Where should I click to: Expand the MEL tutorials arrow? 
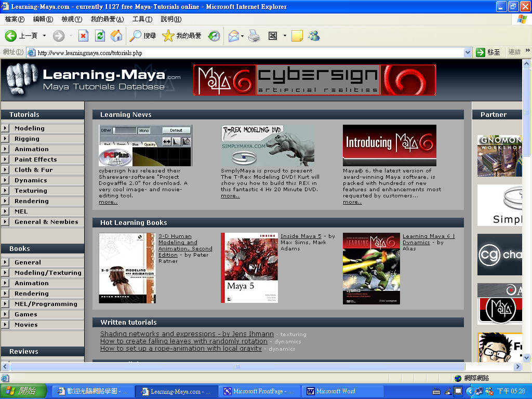click(5, 211)
